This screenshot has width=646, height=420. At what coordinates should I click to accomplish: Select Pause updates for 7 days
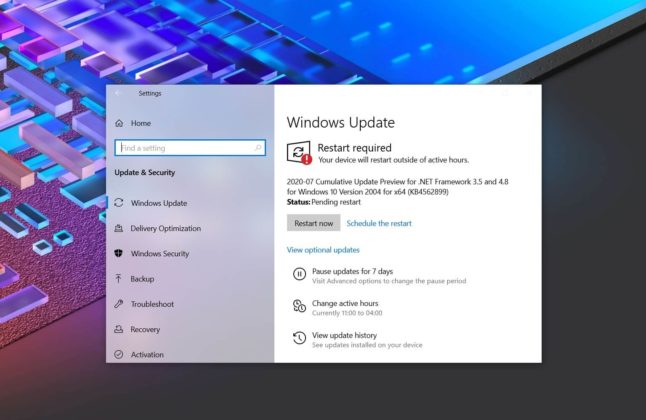[352, 271]
